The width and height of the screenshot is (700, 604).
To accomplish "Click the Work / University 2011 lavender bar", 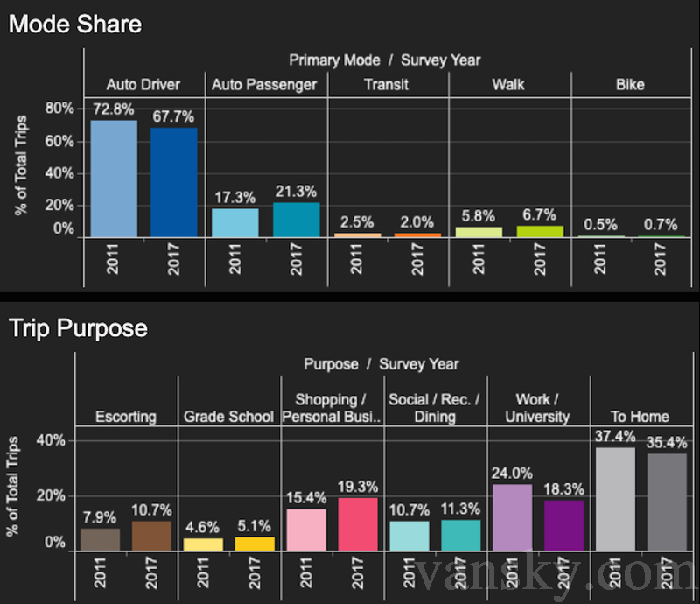I will coord(512,517).
